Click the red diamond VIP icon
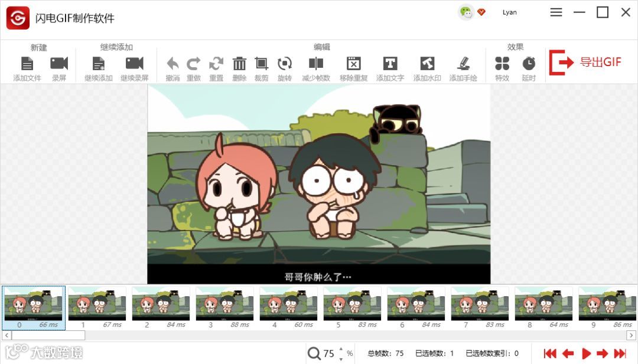This screenshot has width=638, height=364. pyautogui.click(x=481, y=12)
